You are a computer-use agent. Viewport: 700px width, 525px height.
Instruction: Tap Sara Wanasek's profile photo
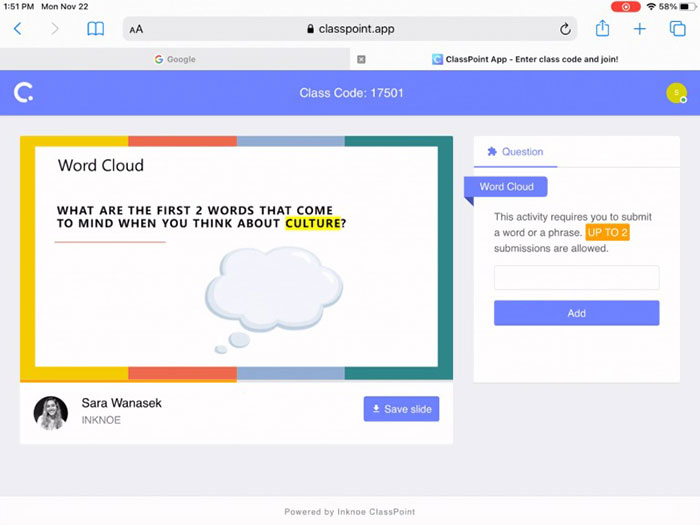click(51, 412)
